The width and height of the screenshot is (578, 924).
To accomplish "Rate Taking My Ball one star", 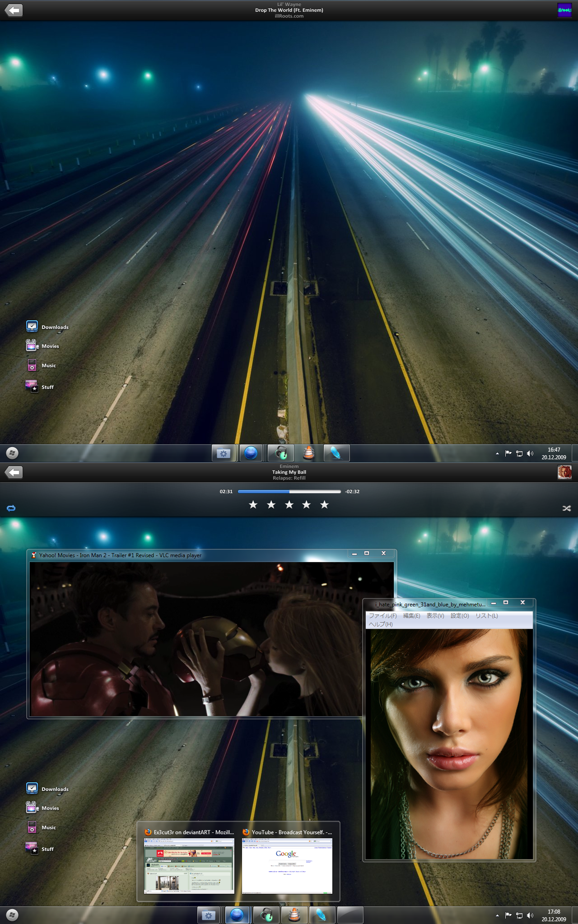I will (x=253, y=504).
